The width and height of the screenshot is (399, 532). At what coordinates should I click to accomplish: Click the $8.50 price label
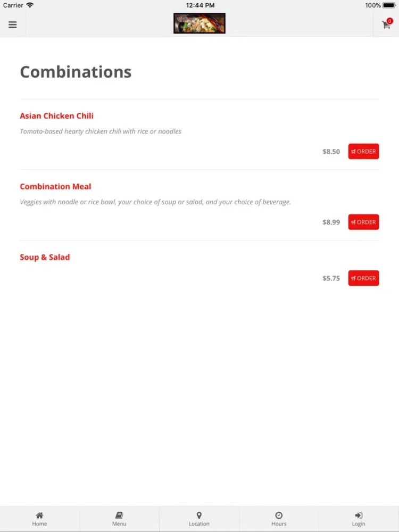tap(331, 151)
